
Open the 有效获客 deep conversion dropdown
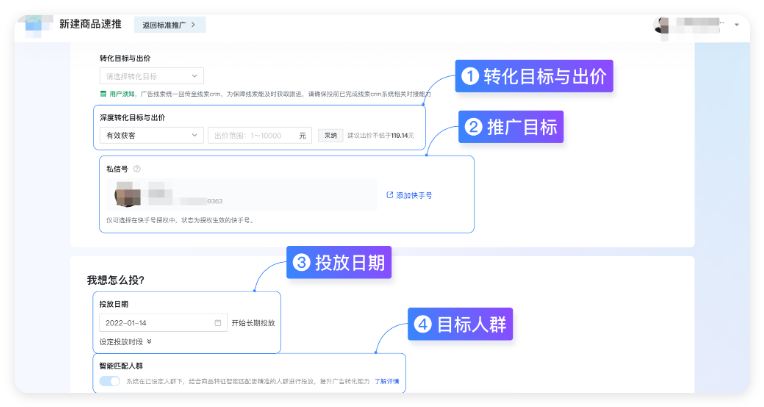coord(152,135)
